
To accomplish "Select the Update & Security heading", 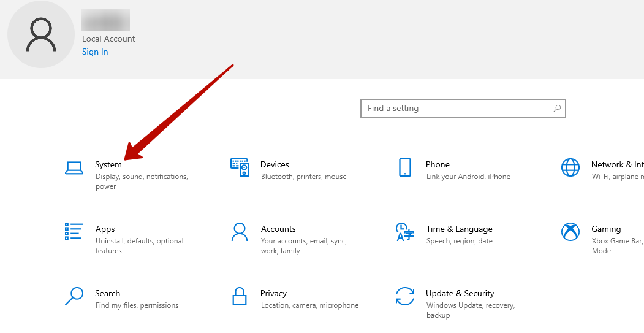I will click(460, 294).
